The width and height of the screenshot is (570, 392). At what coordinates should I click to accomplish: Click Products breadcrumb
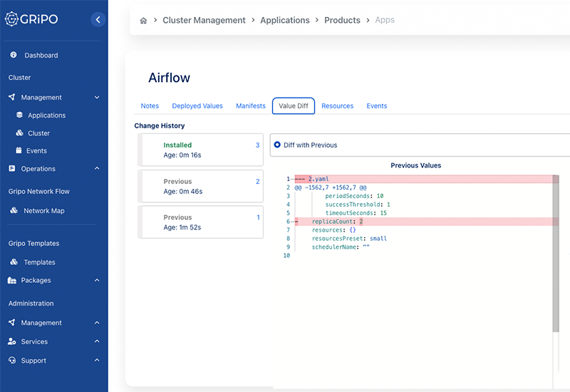(342, 21)
